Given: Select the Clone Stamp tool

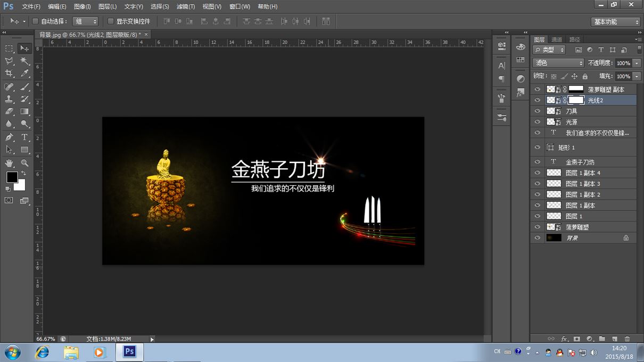Looking at the screenshot, I should [x=9, y=99].
